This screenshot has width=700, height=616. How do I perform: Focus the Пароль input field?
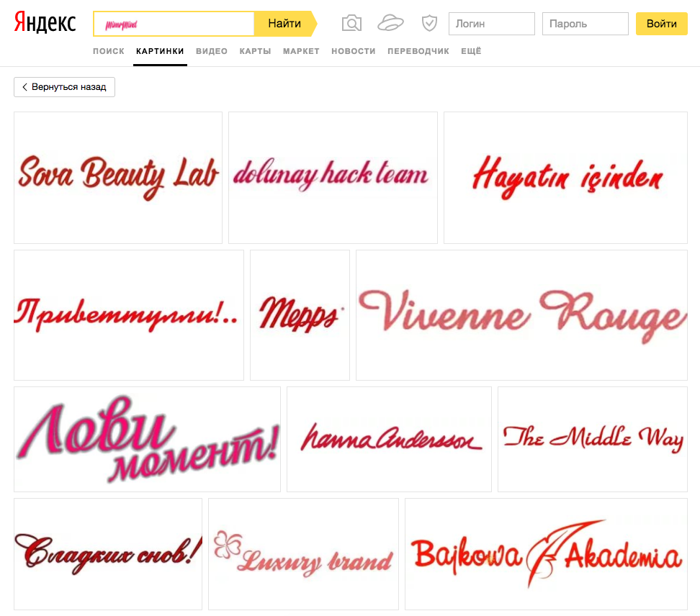[585, 24]
